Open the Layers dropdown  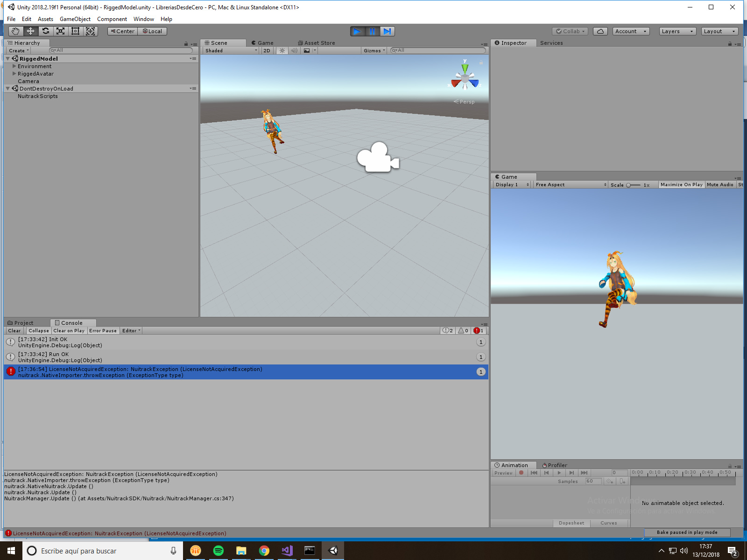click(677, 31)
